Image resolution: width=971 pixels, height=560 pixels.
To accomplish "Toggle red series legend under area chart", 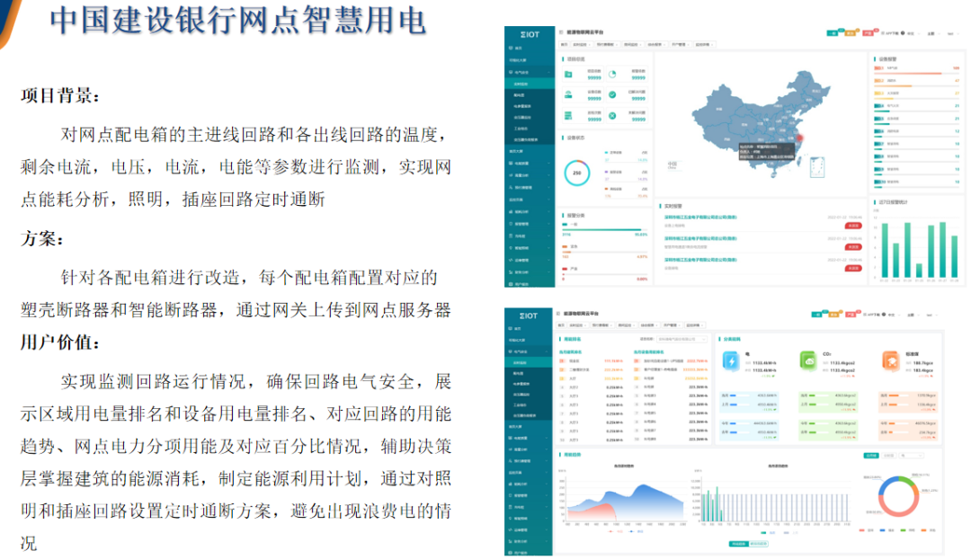I will pyautogui.click(x=615, y=531).
